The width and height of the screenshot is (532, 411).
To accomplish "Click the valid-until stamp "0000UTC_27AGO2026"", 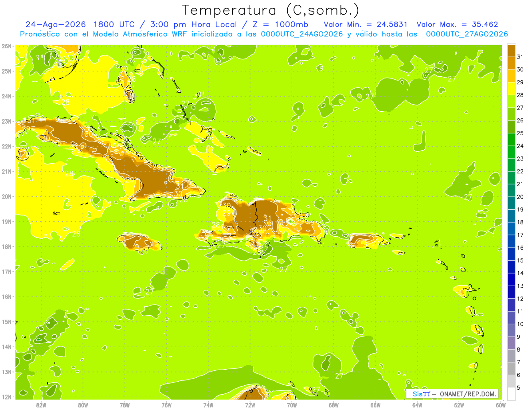I will pyautogui.click(x=466, y=34).
